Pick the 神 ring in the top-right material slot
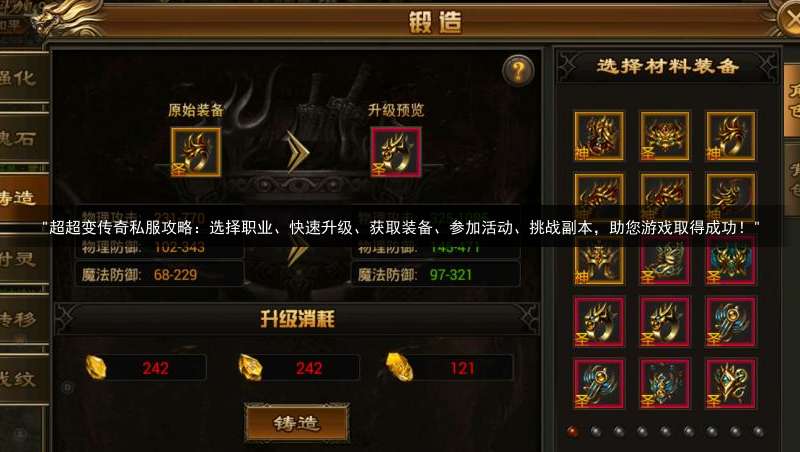Viewport: 800px width, 452px height. (731, 136)
